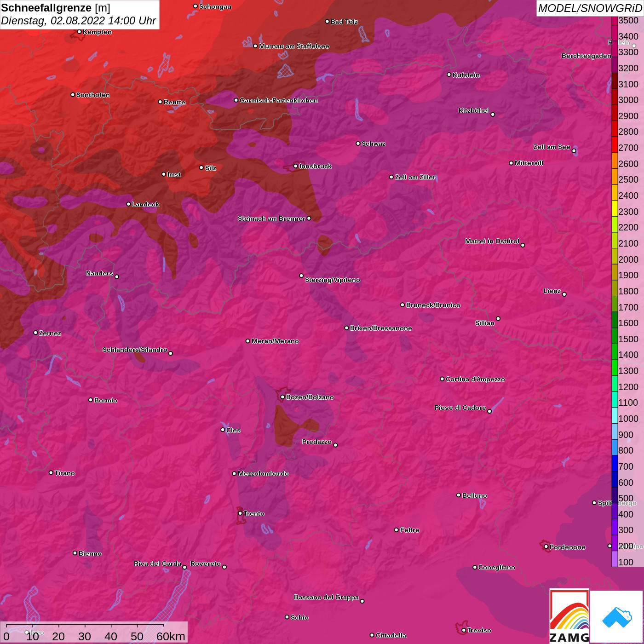Click the Kempten label
Image resolution: width=644 pixels, height=644 pixels.
click(97, 32)
